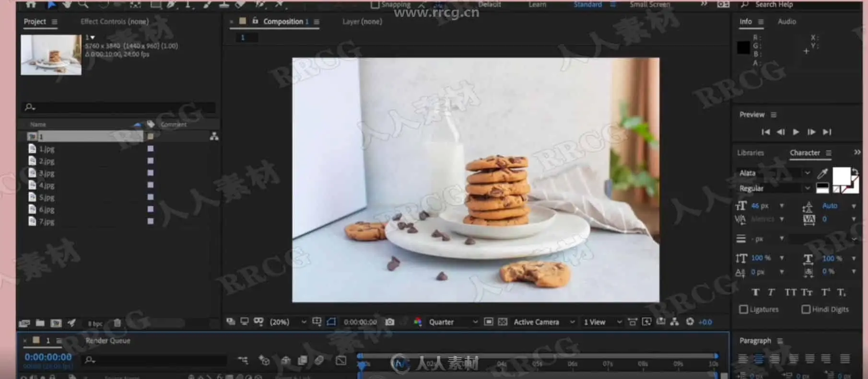868x379 pixels.
Task: Left-align the paragraph text
Action: pyautogui.click(x=743, y=358)
